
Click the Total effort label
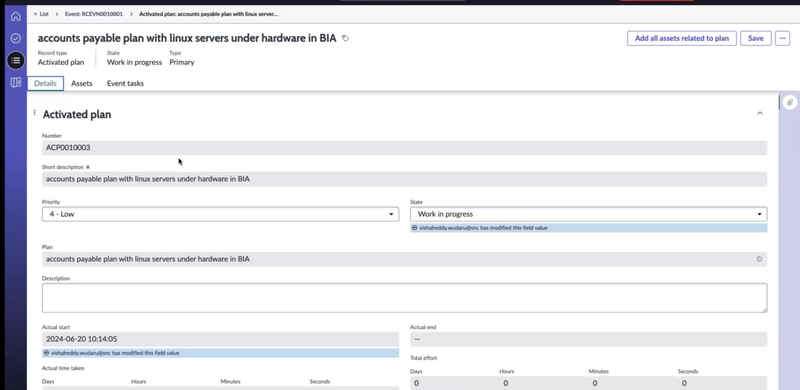coord(423,358)
